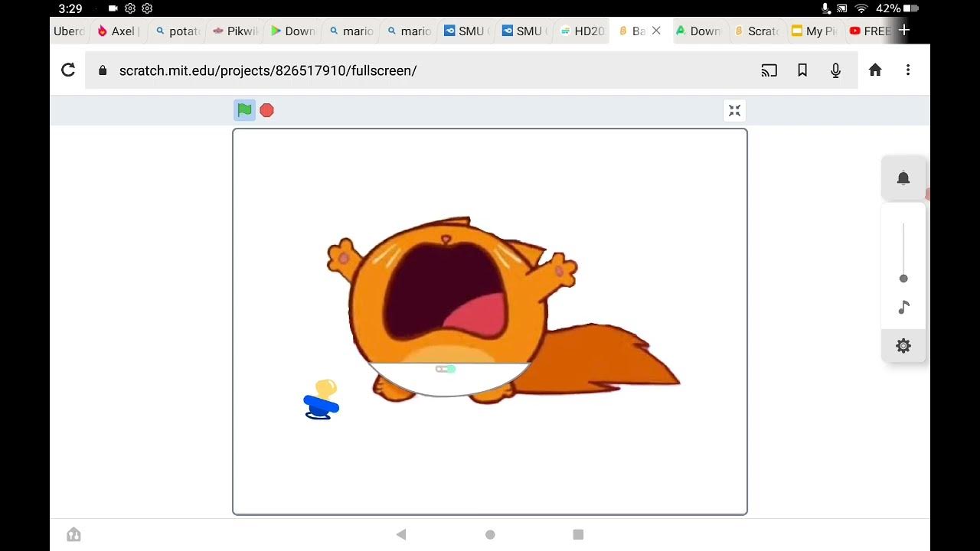Click the green flag to start project

tap(244, 110)
